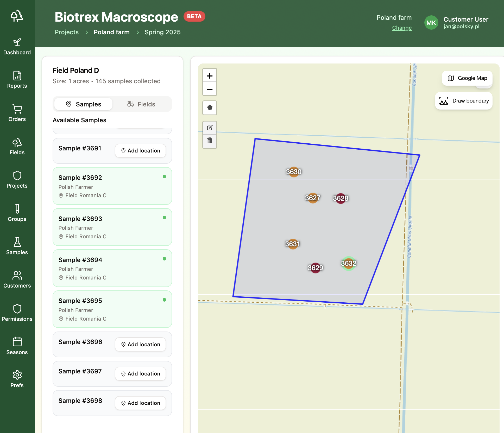Zoom out on the map
The height and width of the screenshot is (433, 504).
coord(210,89)
